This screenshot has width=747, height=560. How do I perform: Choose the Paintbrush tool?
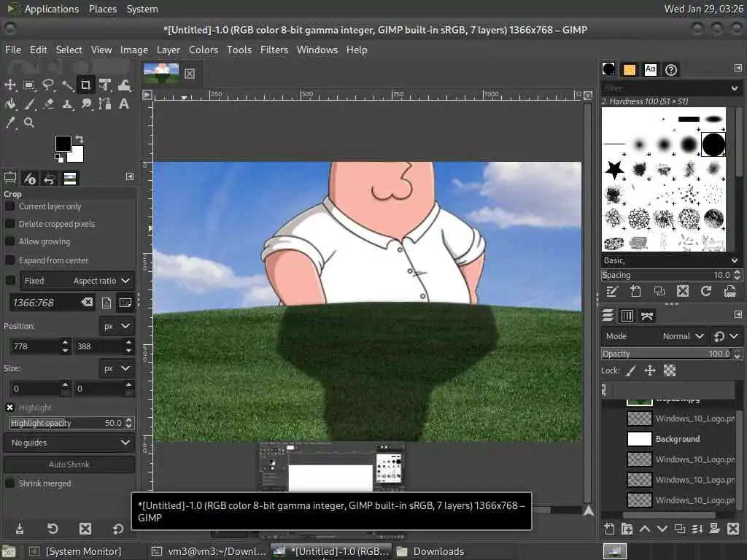(x=29, y=104)
